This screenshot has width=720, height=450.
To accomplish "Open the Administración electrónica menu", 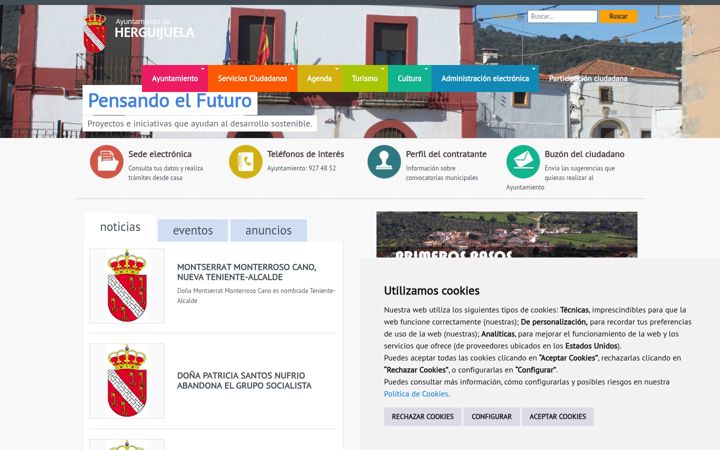I will coord(485,79).
